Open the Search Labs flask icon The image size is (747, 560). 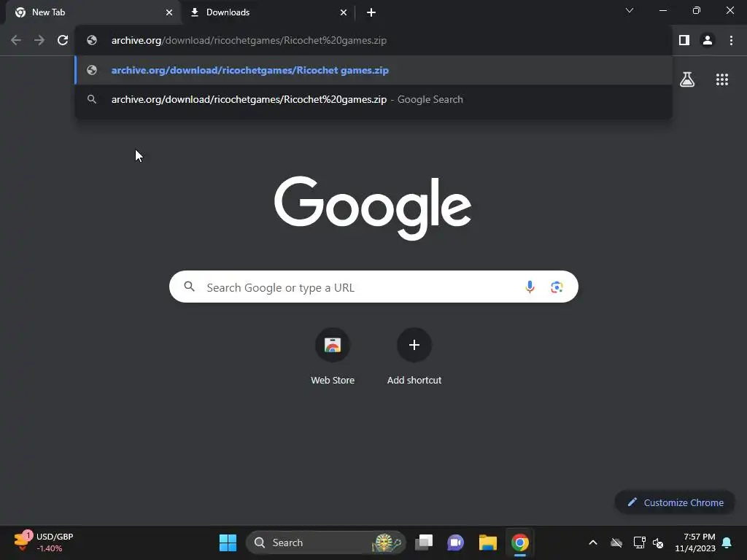(687, 79)
